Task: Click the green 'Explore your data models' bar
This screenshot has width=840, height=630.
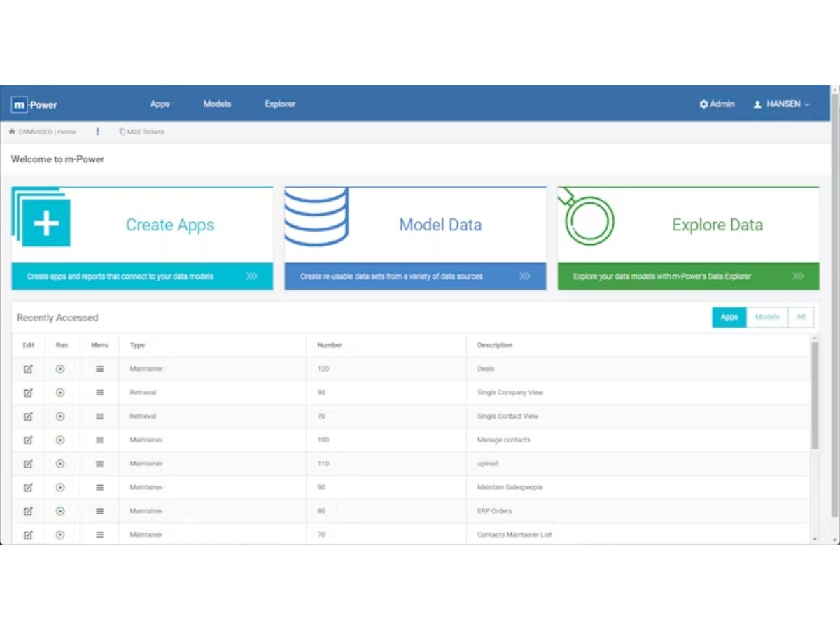Action: point(688,276)
